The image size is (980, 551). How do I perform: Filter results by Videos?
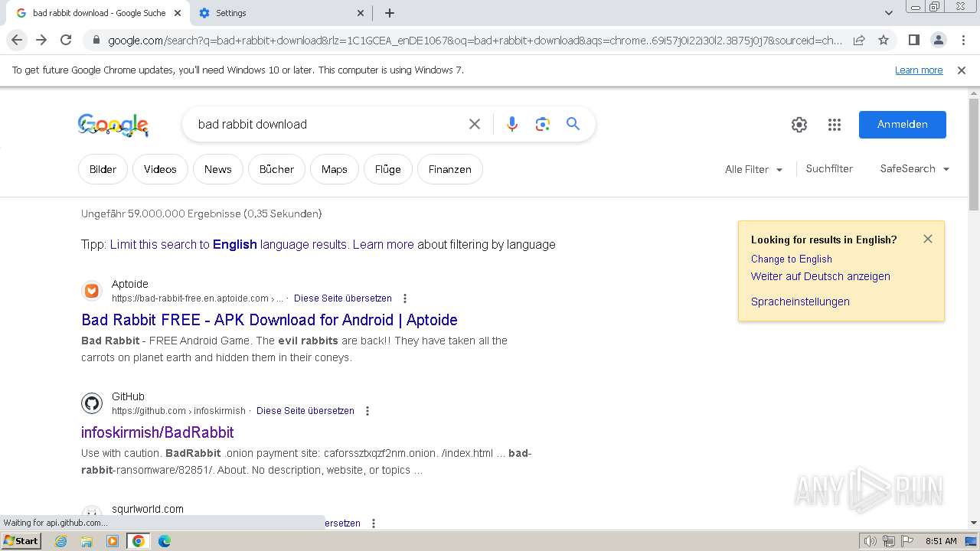(160, 169)
